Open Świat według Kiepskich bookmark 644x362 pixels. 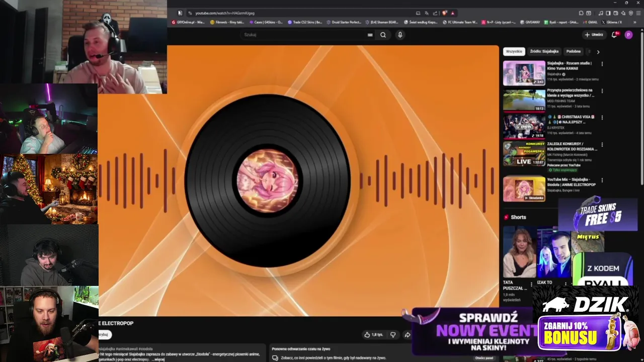click(421, 22)
